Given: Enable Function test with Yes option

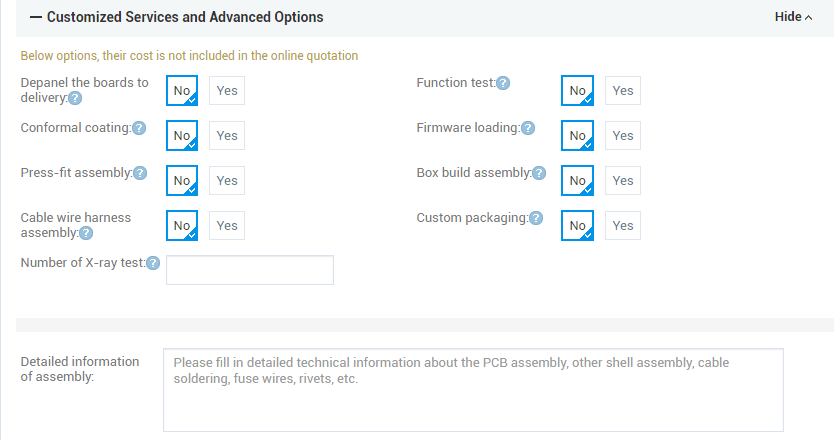Looking at the screenshot, I should pyautogui.click(x=623, y=91).
